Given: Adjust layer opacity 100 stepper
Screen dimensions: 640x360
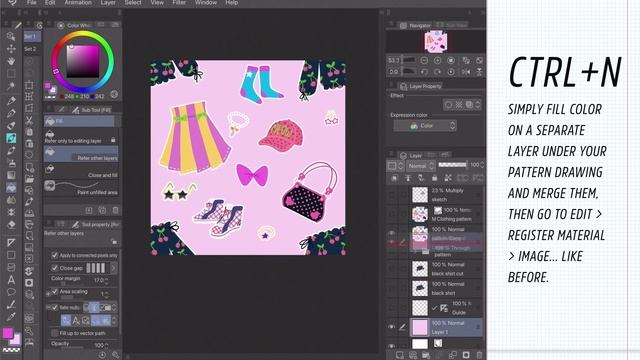Looking at the screenshot, I should click(482, 165).
